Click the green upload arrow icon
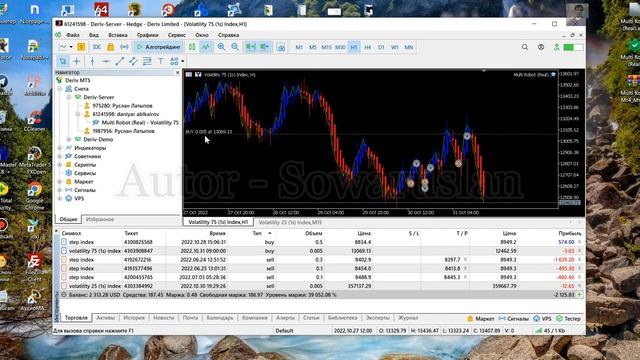 click(x=556, y=47)
